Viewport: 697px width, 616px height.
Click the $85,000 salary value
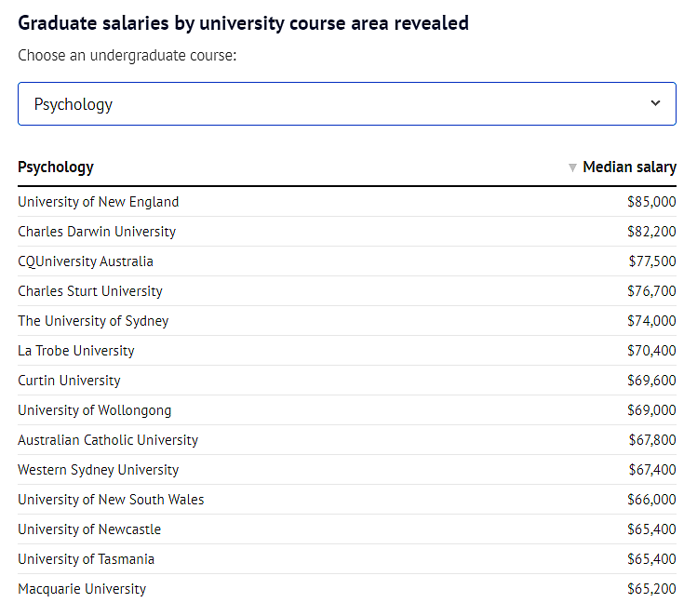651,202
